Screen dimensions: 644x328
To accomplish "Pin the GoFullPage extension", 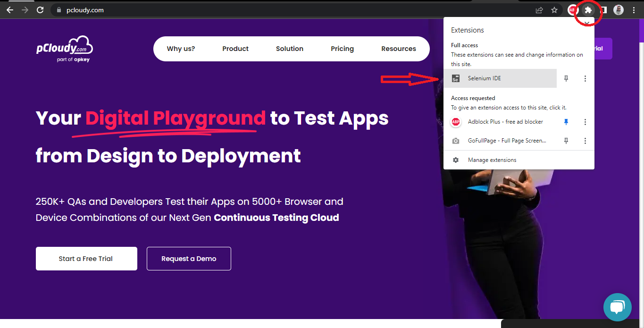I will (566, 141).
